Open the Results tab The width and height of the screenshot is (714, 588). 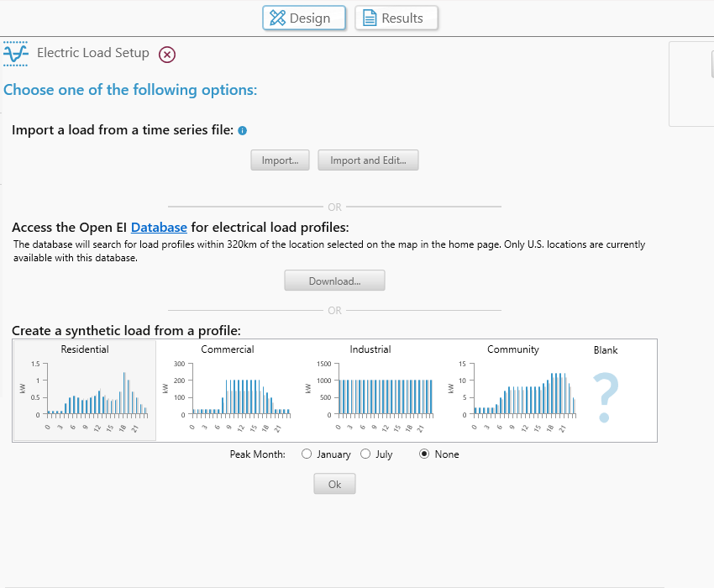(396, 18)
